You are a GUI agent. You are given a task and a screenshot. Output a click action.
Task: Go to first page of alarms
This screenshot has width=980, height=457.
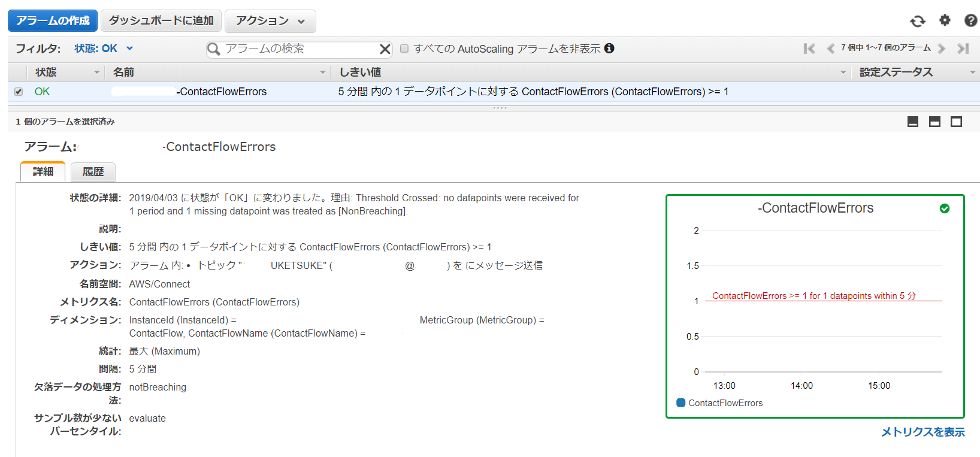809,49
